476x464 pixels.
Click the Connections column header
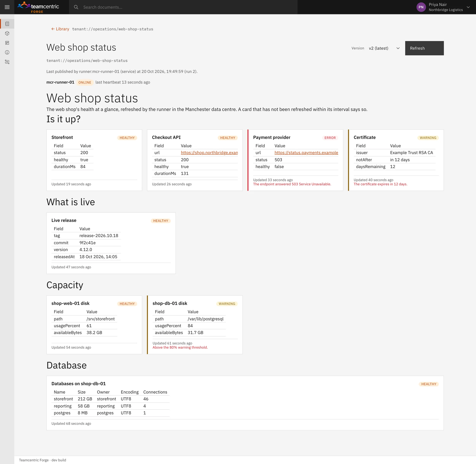point(155,392)
